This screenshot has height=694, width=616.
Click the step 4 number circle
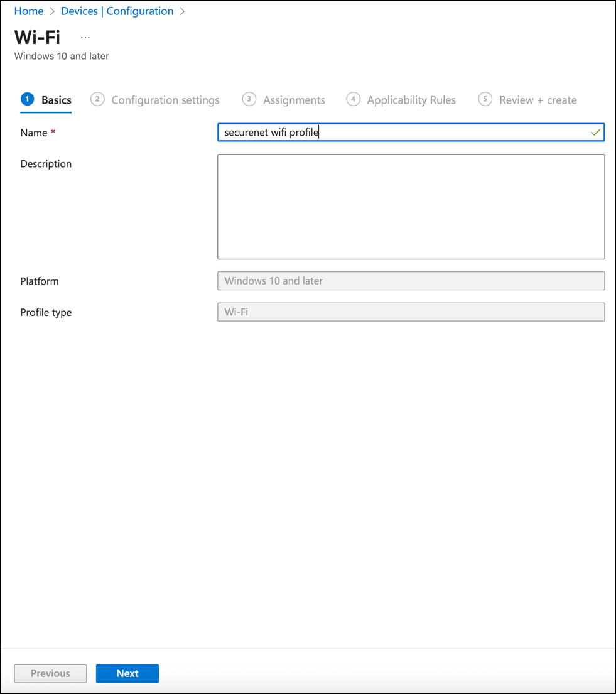click(354, 99)
